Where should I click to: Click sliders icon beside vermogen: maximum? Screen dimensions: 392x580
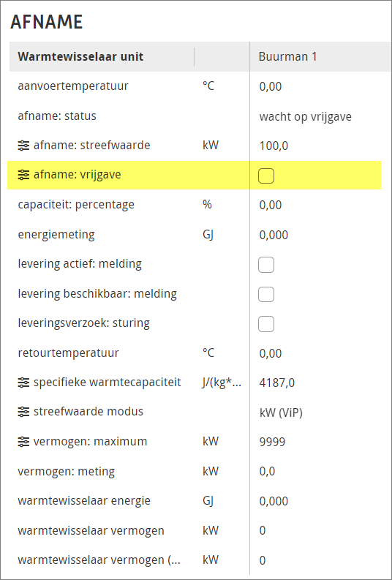click(x=23, y=442)
